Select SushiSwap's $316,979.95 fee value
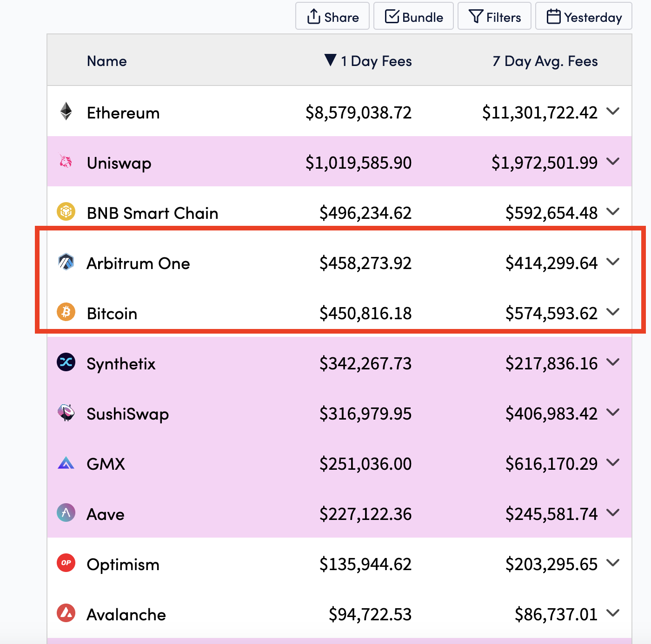This screenshot has width=651, height=644. [x=365, y=414]
